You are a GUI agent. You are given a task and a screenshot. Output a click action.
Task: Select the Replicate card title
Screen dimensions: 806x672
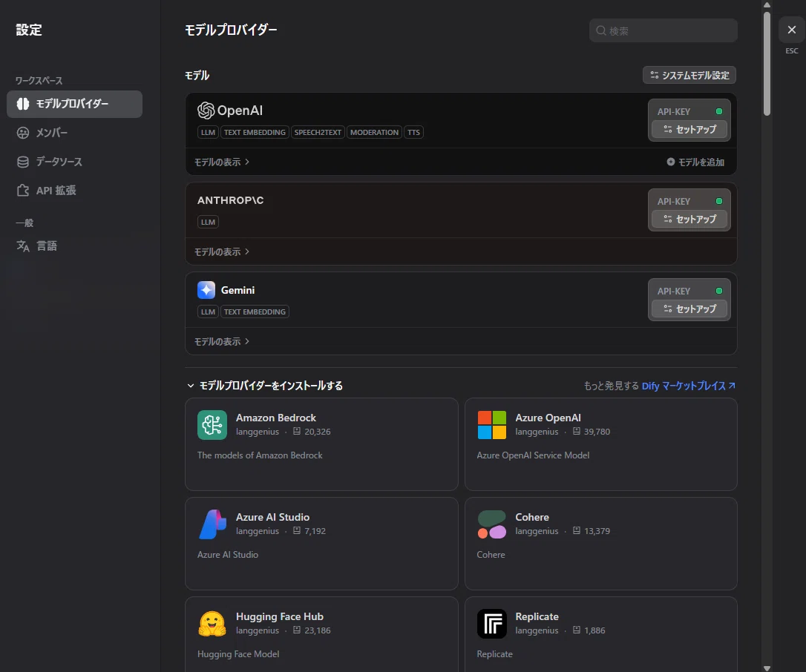537,616
